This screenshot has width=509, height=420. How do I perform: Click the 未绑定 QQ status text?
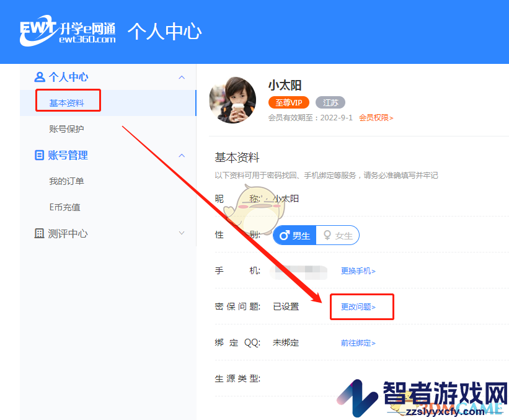[286, 342]
